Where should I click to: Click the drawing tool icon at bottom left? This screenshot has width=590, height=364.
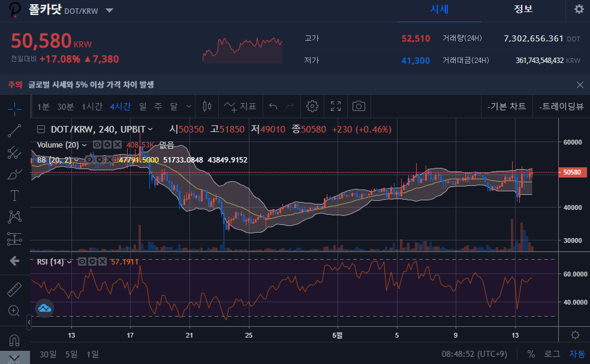pos(14,357)
